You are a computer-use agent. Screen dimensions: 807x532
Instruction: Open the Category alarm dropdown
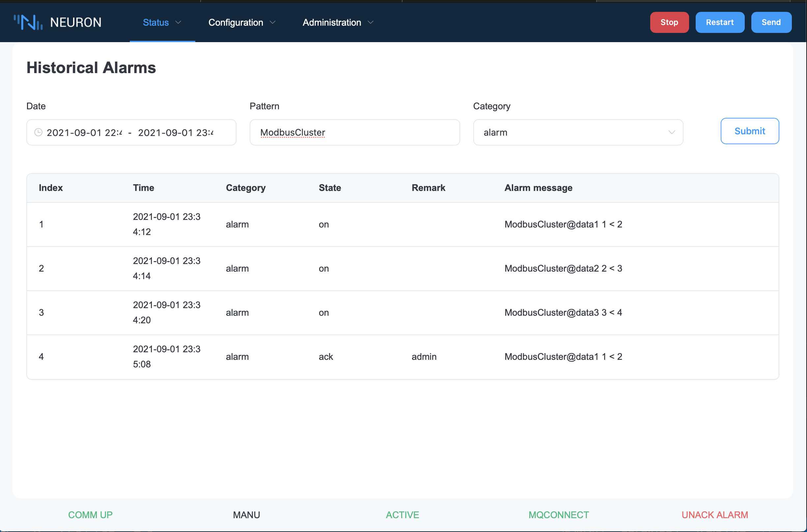578,132
